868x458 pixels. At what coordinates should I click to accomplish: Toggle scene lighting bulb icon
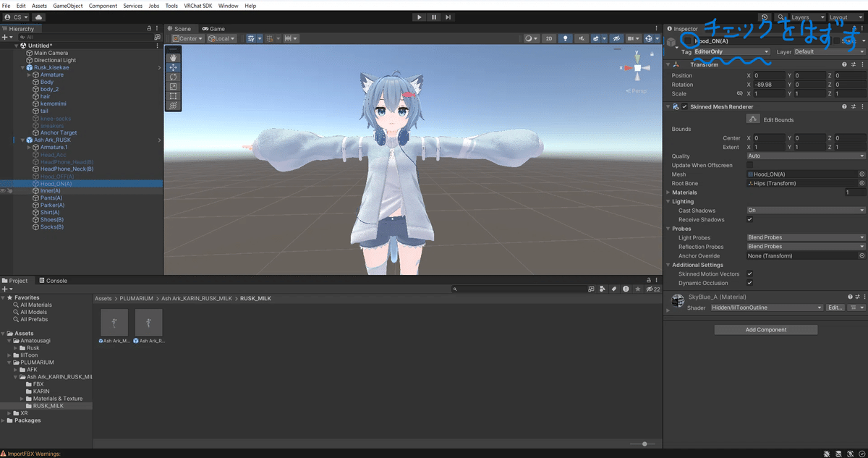pyautogui.click(x=566, y=38)
